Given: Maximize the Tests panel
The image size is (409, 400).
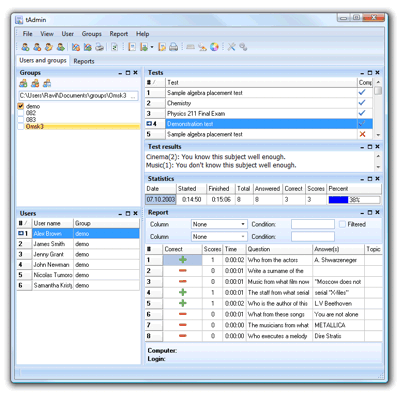Looking at the screenshot, I should pos(370,73).
